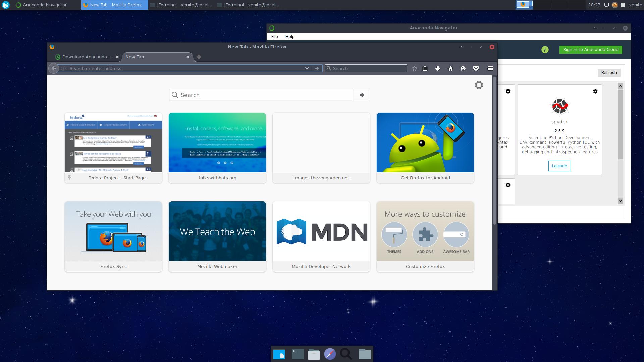The height and width of the screenshot is (362, 644).
Task: Open the file manager icon in the dock
Action: pos(314,354)
